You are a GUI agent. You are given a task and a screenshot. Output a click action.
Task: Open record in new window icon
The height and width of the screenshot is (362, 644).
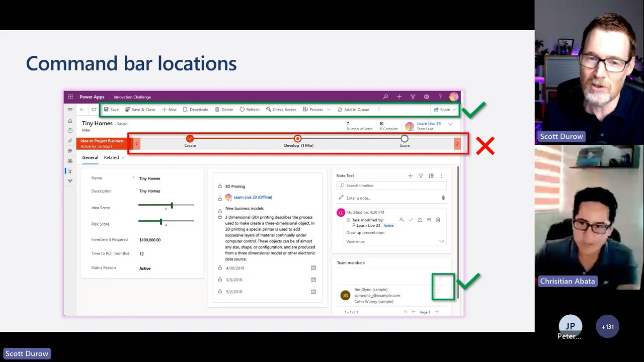[94, 109]
